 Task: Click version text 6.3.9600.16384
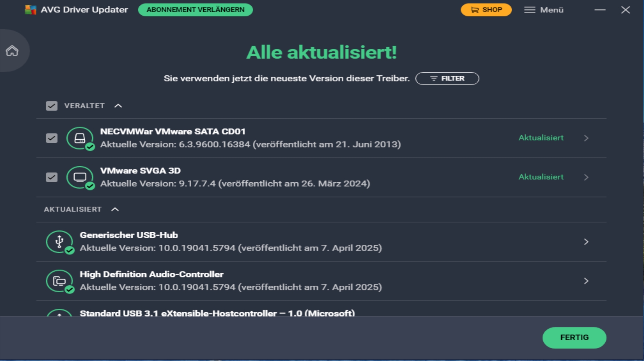coord(214,144)
